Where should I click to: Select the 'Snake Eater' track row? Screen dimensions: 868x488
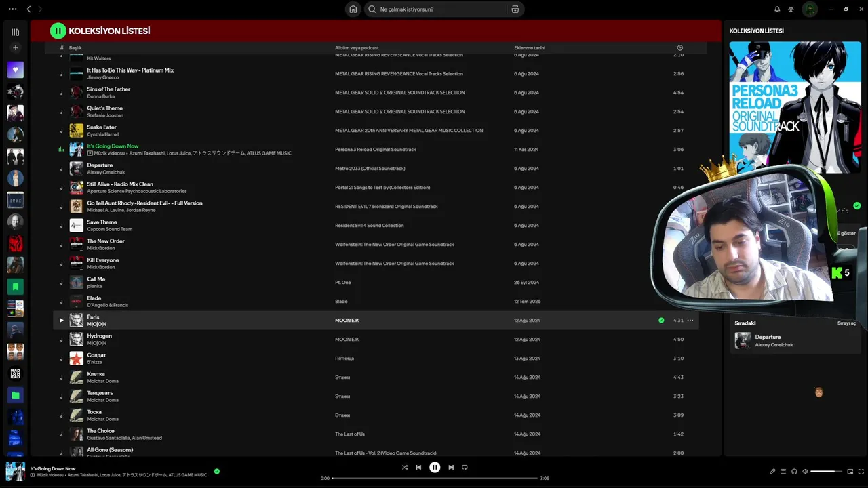coord(376,130)
